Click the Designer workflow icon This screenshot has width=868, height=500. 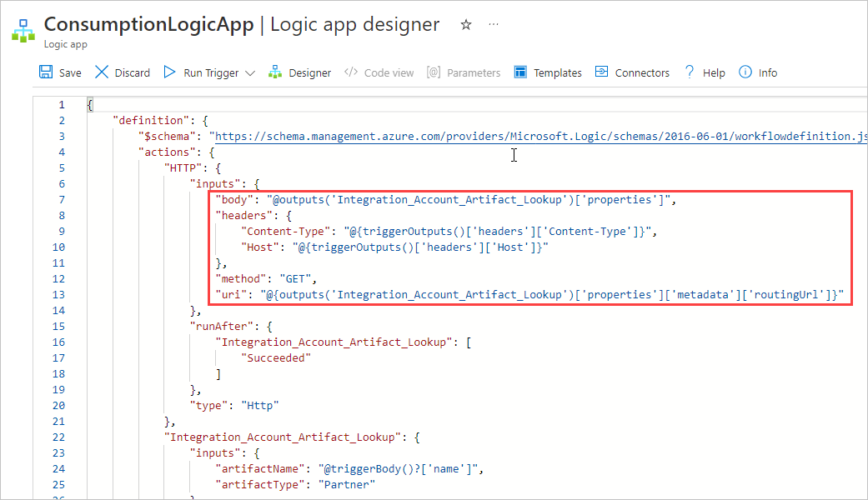pyautogui.click(x=275, y=72)
